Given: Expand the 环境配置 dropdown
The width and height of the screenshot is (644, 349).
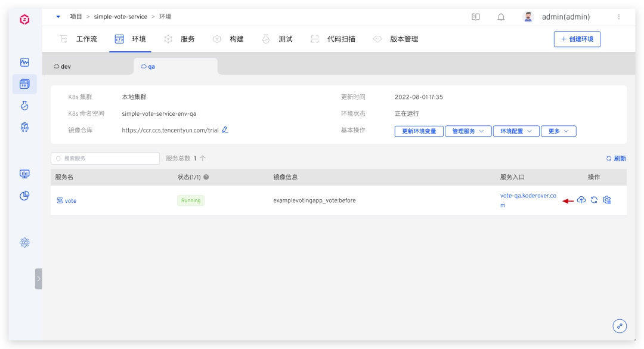Looking at the screenshot, I should click(x=516, y=131).
